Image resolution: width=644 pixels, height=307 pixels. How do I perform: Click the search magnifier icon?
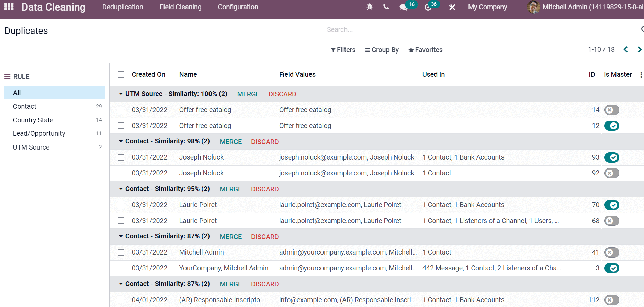click(x=642, y=29)
